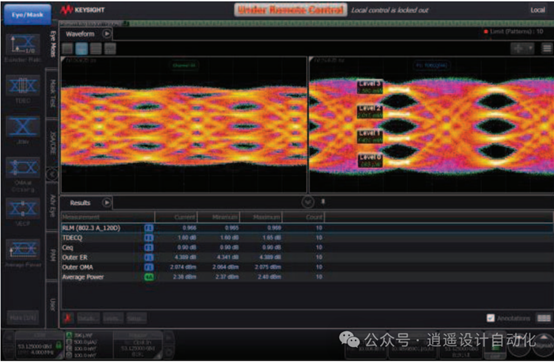
Task: Click the Level 0 annotation label
Action: point(370,160)
